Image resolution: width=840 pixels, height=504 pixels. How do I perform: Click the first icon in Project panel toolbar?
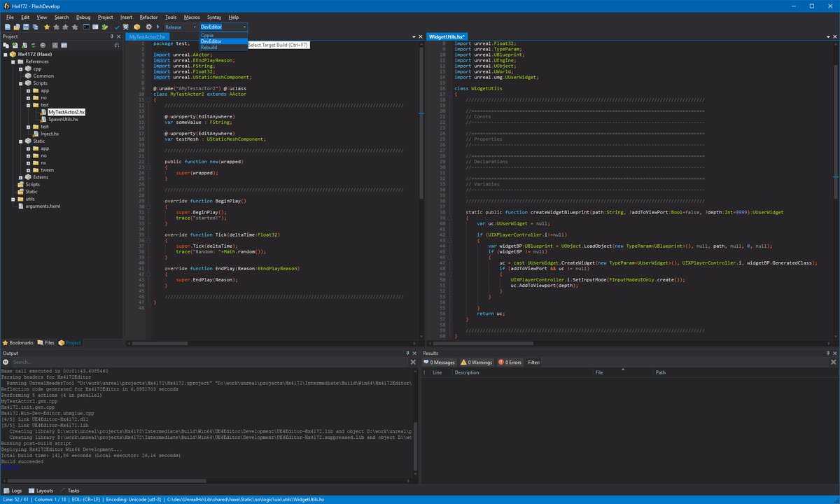pos(6,45)
